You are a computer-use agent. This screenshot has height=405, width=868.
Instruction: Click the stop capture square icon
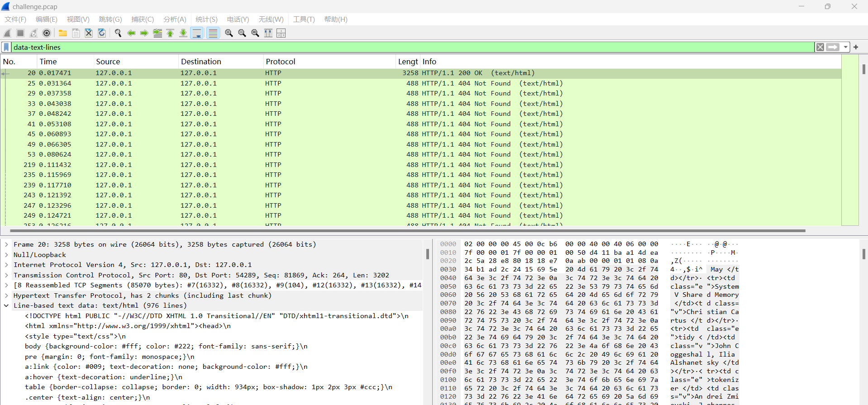pyautogui.click(x=20, y=33)
